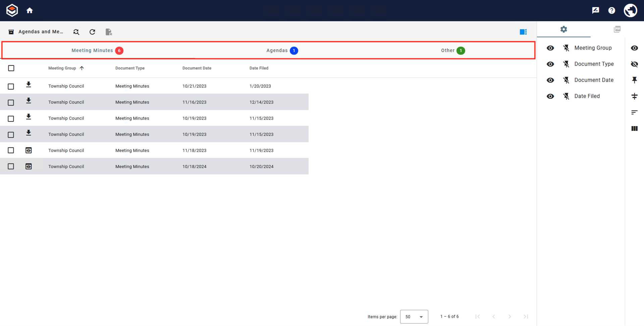Click the PDF panel icon
Image resolution: width=644 pixels, height=326 pixels.
pos(618,29)
